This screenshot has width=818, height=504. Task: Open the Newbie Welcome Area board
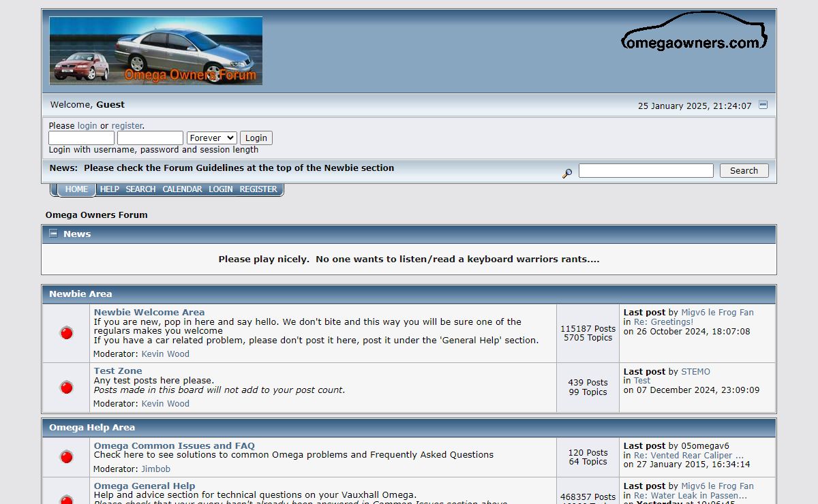click(x=149, y=313)
